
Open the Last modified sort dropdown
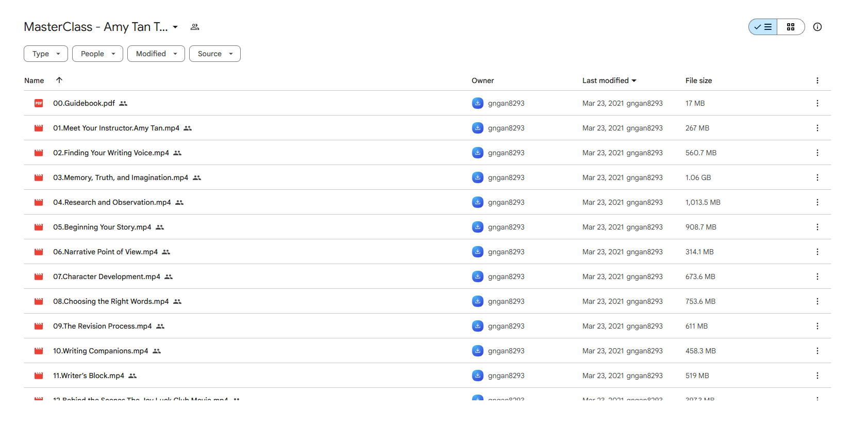(609, 80)
